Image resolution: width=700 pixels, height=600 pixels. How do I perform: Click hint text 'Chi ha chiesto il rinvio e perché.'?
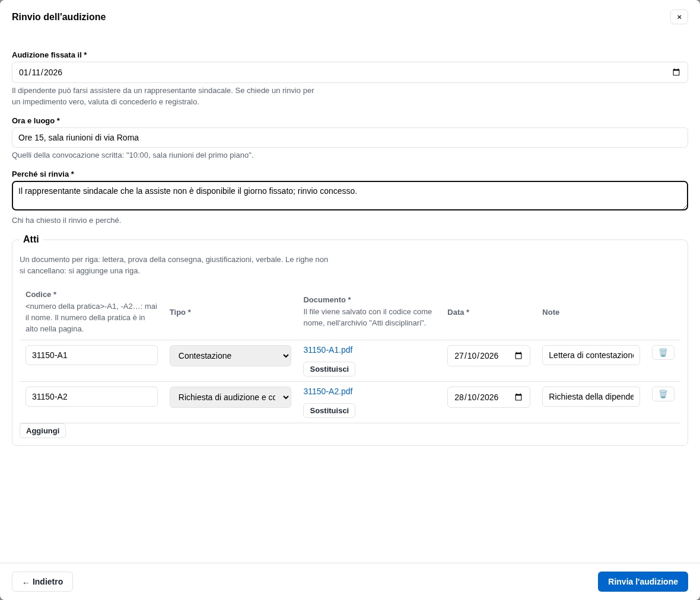[66, 221]
